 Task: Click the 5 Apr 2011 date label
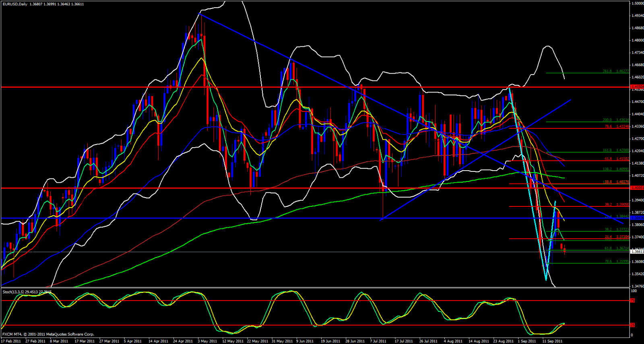133,341
